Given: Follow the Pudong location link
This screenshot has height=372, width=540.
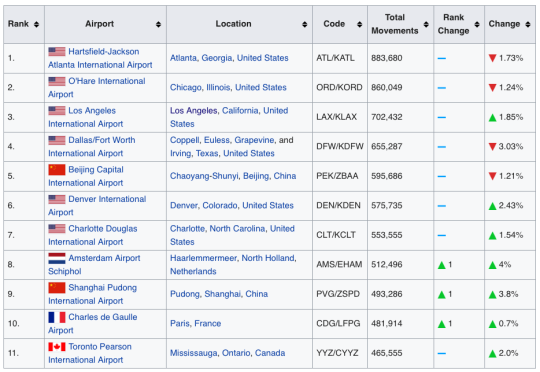Looking at the screenshot, I should click(x=185, y=294).
